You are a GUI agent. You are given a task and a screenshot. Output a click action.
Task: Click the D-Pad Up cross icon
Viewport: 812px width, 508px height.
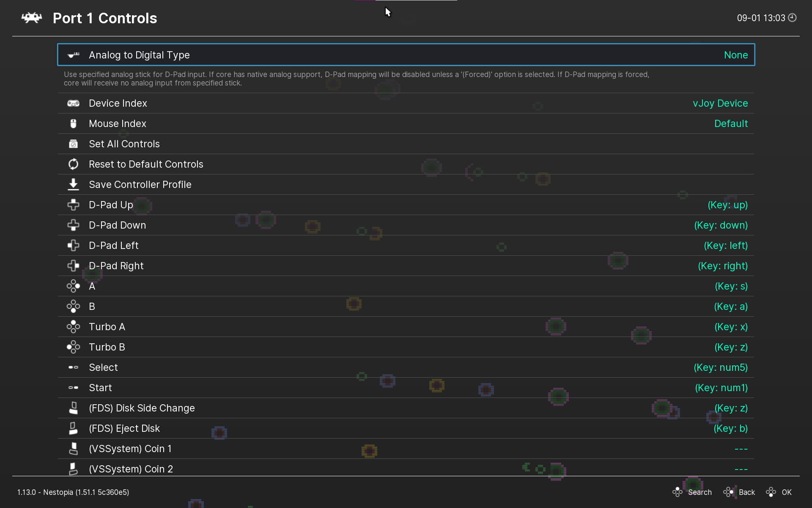(73, 205)
